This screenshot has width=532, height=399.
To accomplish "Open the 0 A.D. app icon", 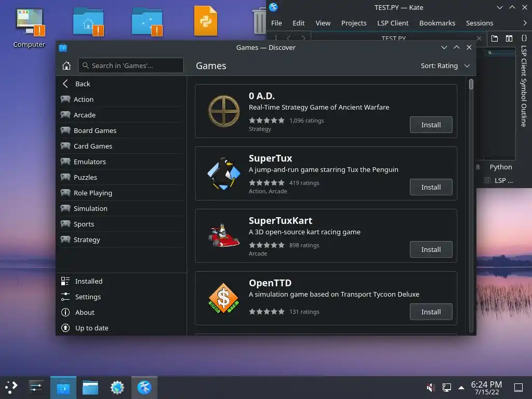I will click(x=223, y=111).
